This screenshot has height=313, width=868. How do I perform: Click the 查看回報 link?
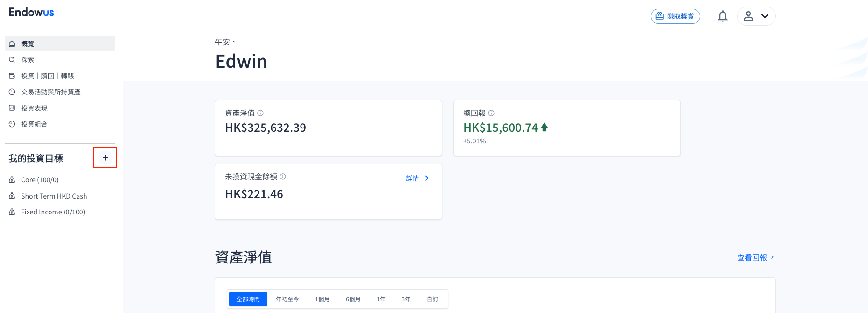coord(755,257)
